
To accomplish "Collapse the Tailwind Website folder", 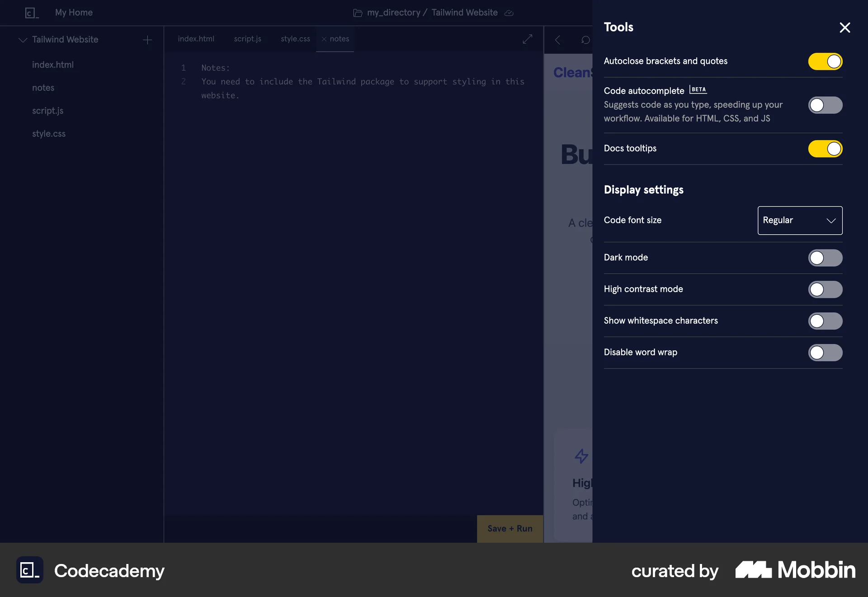I will point(22,40).
